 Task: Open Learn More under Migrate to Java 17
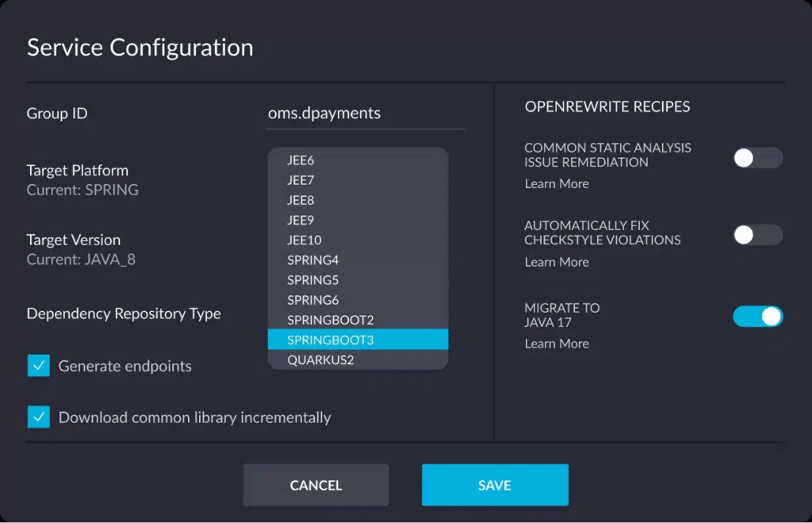click(557, 344)
